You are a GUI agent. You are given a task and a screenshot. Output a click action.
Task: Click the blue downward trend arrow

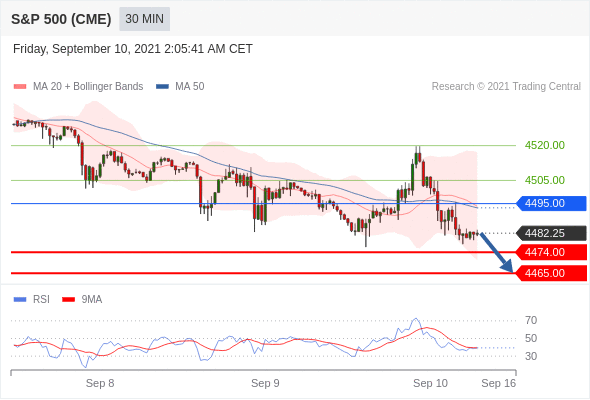click(496, 253)
